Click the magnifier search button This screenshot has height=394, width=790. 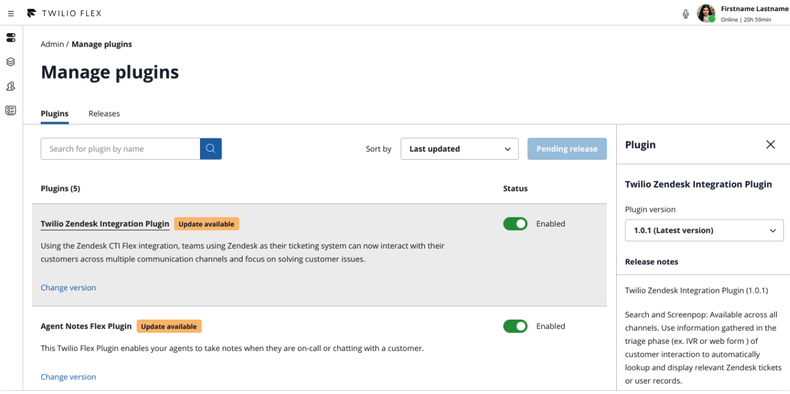pos(211,149)
